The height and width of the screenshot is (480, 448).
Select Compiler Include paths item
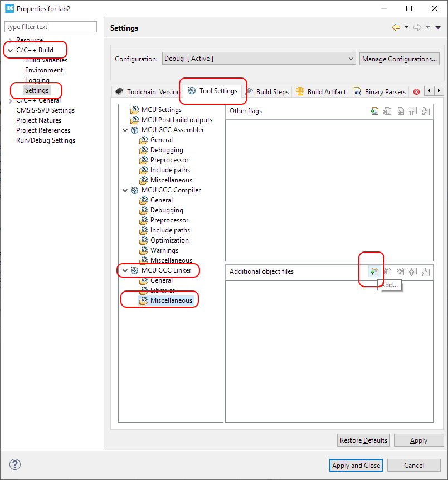tap(164, 230)
